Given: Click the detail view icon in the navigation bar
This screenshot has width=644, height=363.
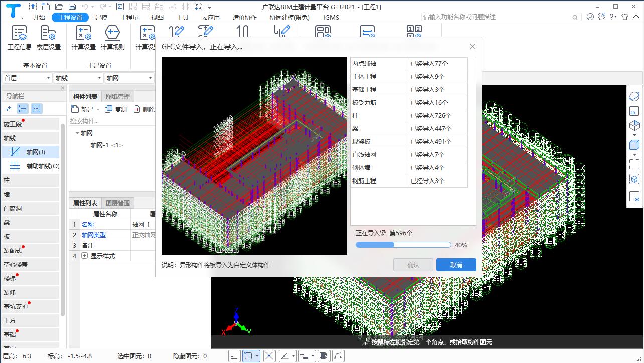Looking at the screenshot, I should [x=37, y=108].
